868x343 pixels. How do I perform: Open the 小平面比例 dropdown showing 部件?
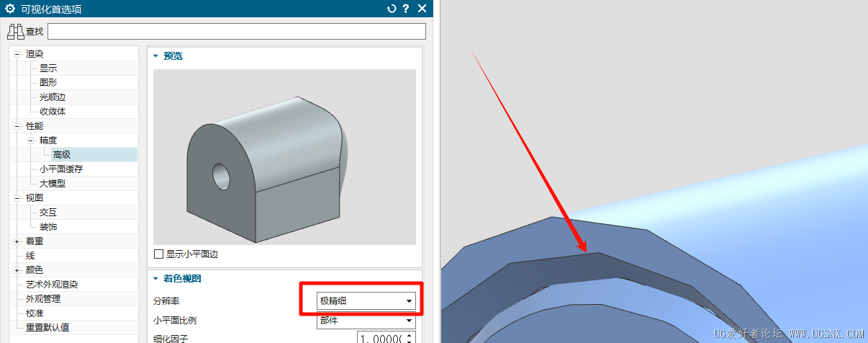tap(366, 321)
